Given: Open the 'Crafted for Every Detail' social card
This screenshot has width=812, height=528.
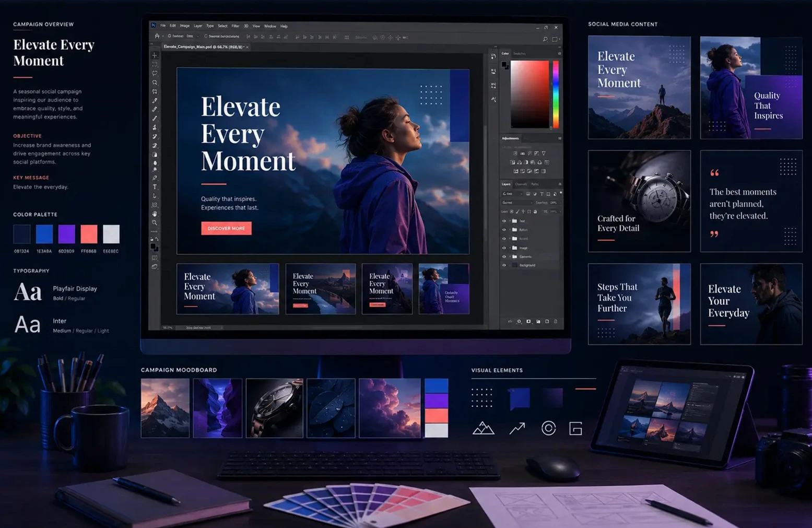Looking at the screenshot, I should pos(639,201).
